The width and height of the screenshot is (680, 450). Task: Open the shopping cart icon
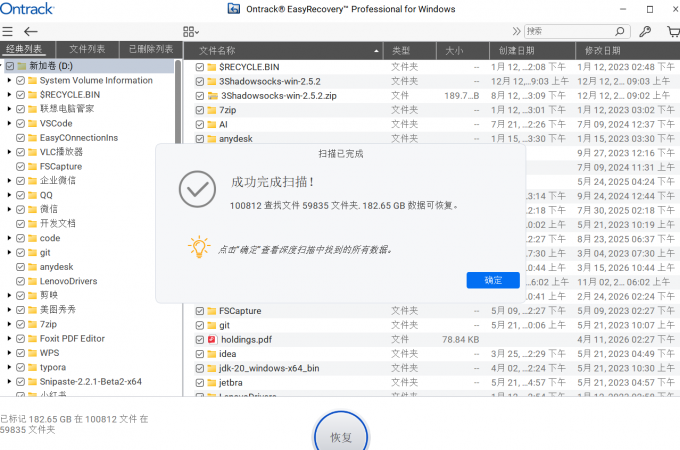[673, 31]
